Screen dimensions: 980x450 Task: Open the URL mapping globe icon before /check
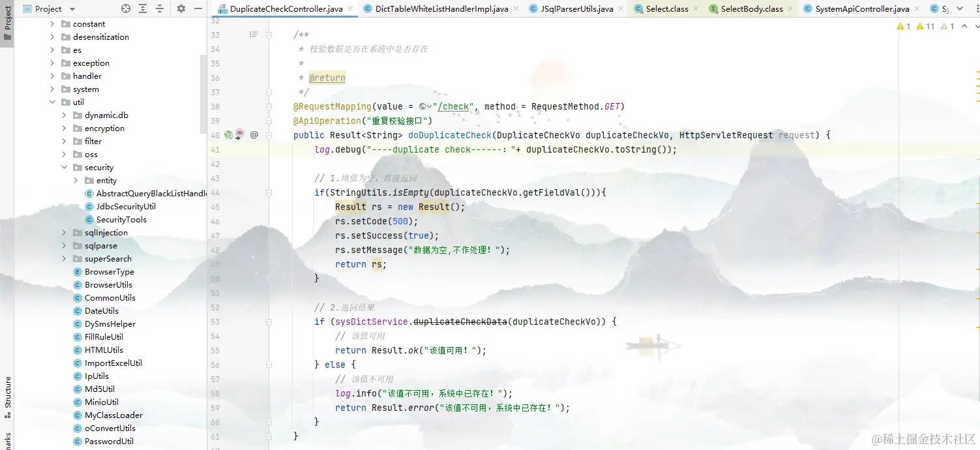tap(424, 106)
